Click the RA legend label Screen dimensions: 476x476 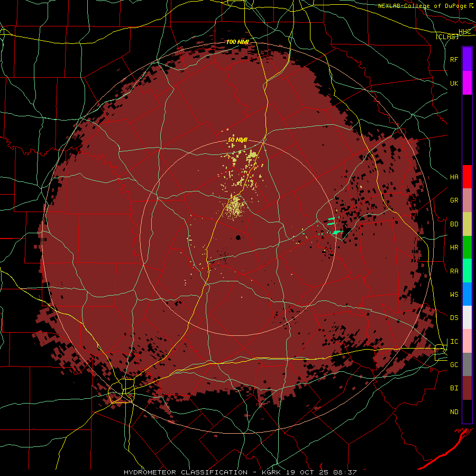click(x=454, y=271)
